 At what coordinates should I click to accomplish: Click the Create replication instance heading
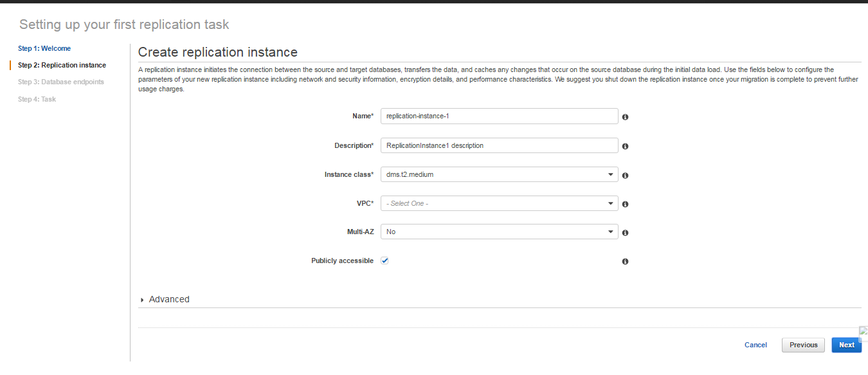[x=218, y=52]
